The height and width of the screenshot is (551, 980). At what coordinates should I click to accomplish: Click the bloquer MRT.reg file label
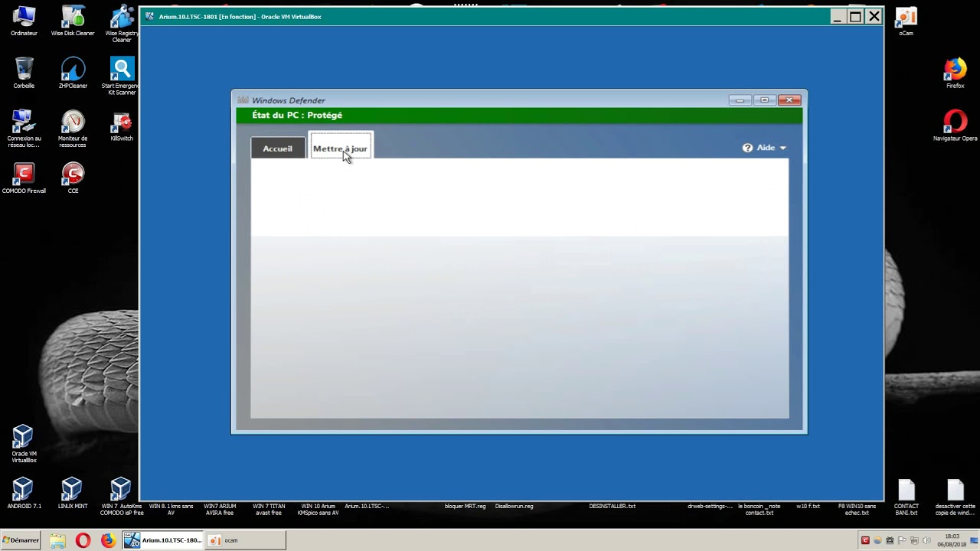[465, 506]
